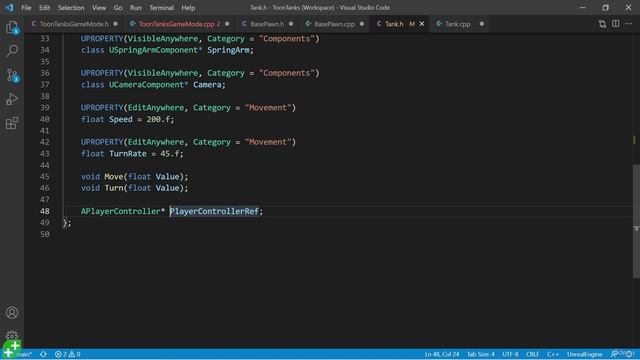Viewport: 640px width, 360px height.
Task: Switch to the ToonTanksGameMode.cpp tab
Action: click(176, 24)
